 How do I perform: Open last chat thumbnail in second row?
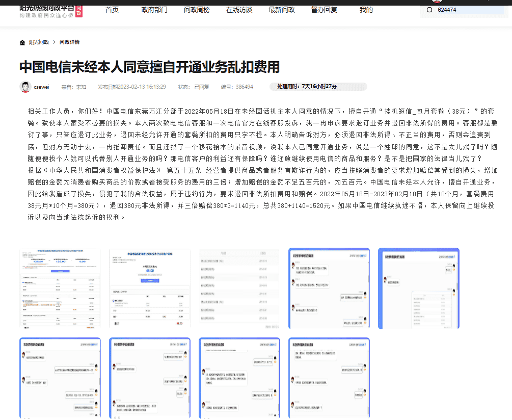329,378
